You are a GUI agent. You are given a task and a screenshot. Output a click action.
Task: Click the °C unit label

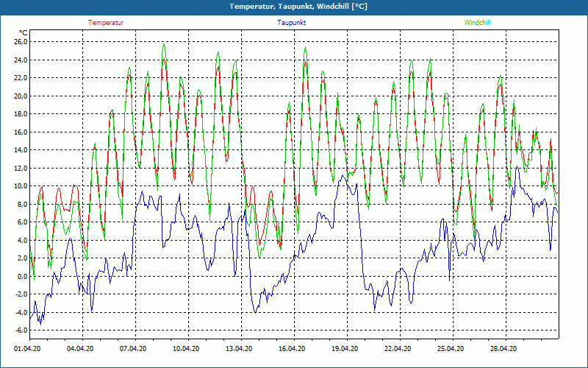point(24,32)
